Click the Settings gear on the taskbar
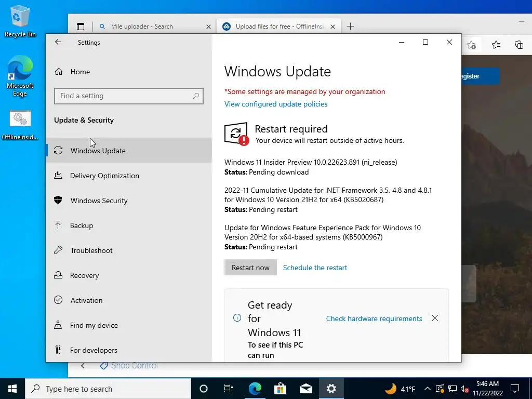Screen dimensions: 532x399 (331, 389)
